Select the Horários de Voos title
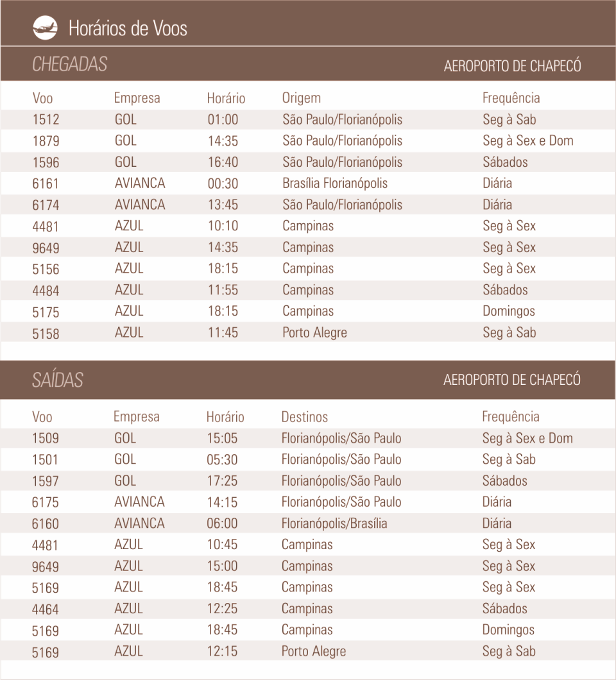This screenshot has height=680, width=616. 128,29
